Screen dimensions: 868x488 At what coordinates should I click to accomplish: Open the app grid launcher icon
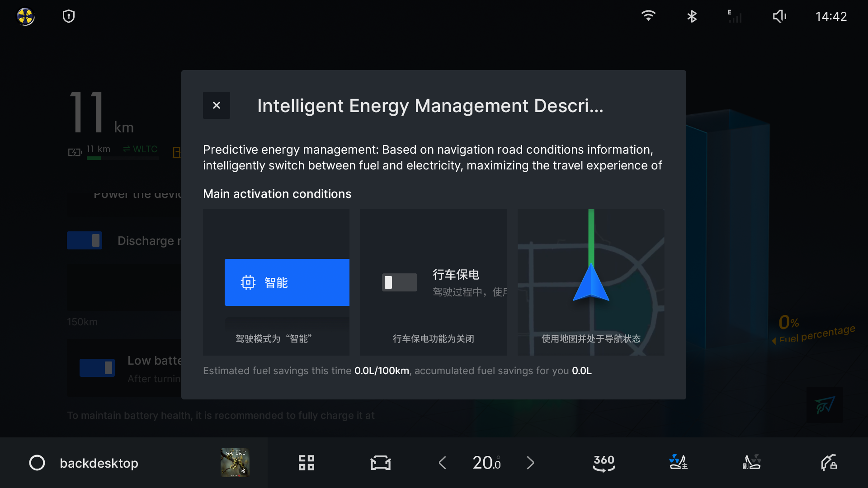pos(306,463)
